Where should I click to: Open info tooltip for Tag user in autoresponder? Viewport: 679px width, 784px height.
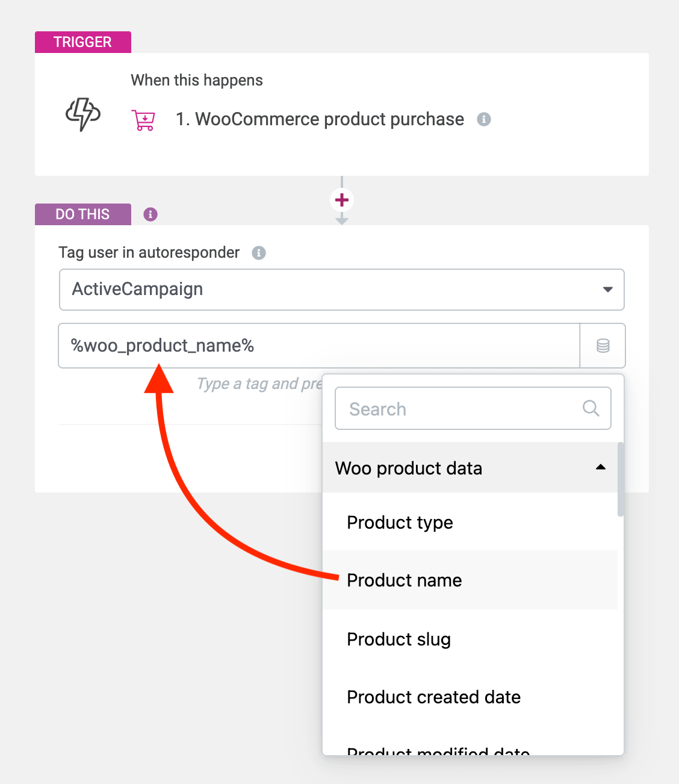point(259,253)
